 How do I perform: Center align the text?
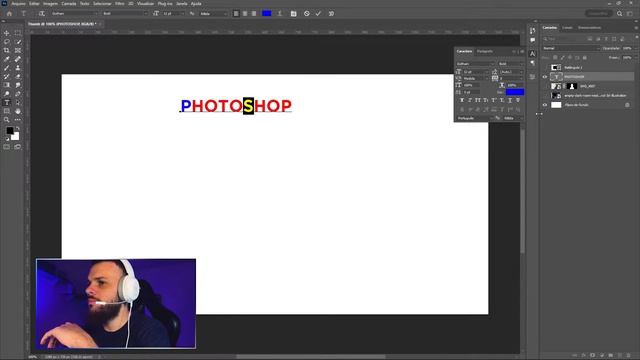click(245, 13)
